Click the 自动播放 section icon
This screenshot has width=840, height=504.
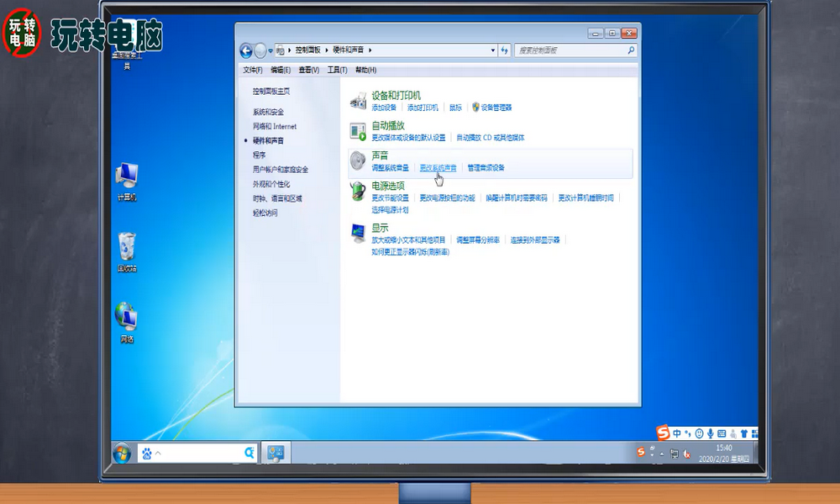click(356, 131)
